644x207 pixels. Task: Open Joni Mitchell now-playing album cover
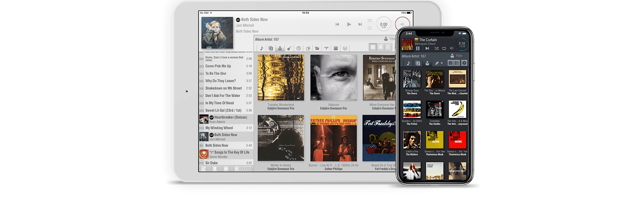click(x=217, y=33)
